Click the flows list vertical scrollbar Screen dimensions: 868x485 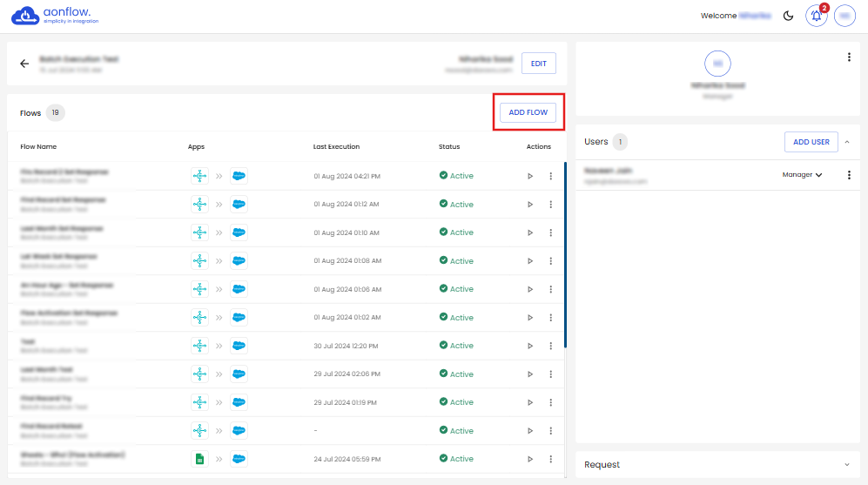566,254
